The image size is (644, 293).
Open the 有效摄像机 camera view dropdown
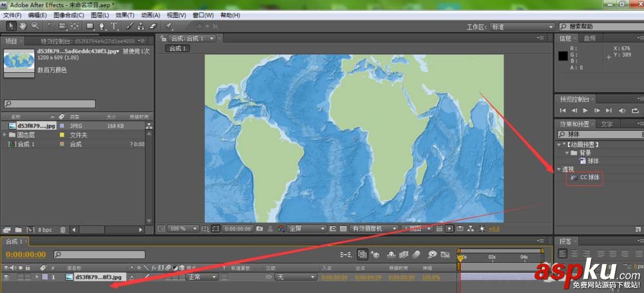point(374,229)
